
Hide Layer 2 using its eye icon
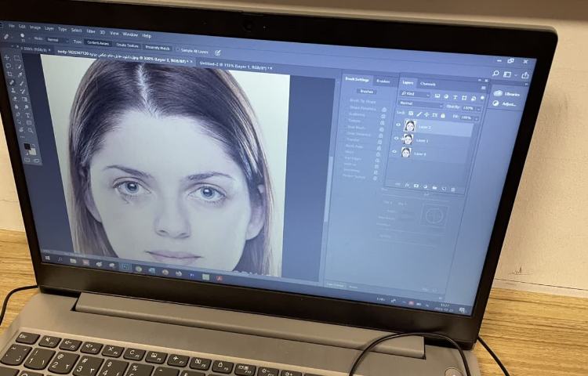click(397, 125)
